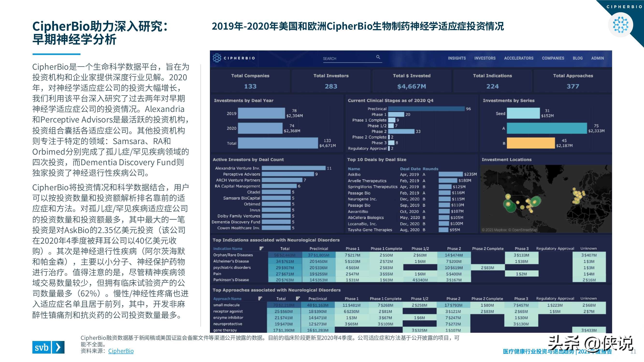Click ARCH Venture Partners label
Image resolution: width=644 pixels, height=362 pixels.
point(238,180)
